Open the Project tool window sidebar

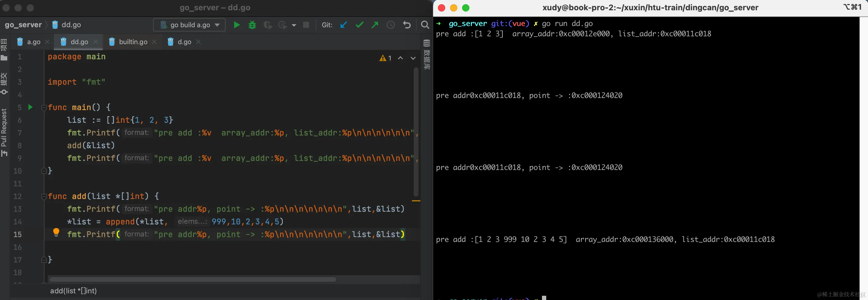click(x=4, y=50)
